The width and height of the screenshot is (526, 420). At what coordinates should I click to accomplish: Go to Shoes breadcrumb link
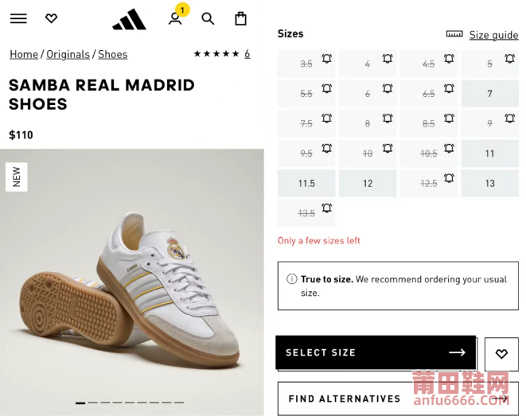pos(113,54)
